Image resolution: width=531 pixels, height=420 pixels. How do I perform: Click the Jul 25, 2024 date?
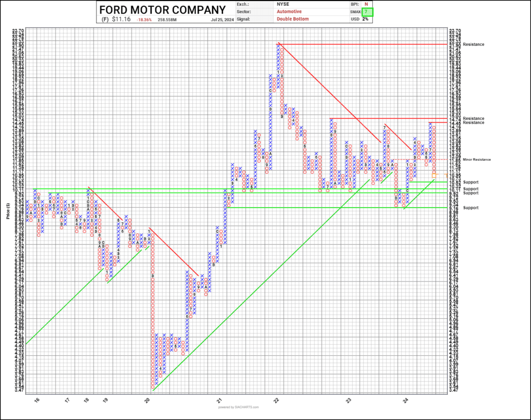220,20
